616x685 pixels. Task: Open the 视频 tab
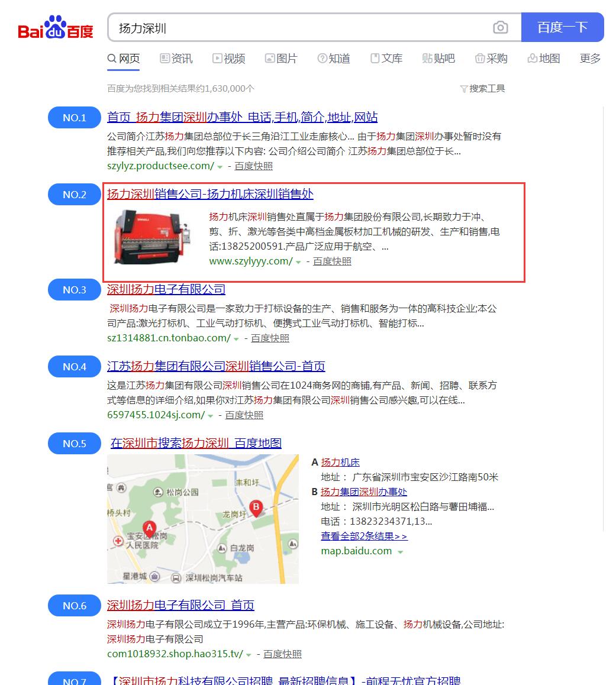pyautogui.click(x=228, y=59)
